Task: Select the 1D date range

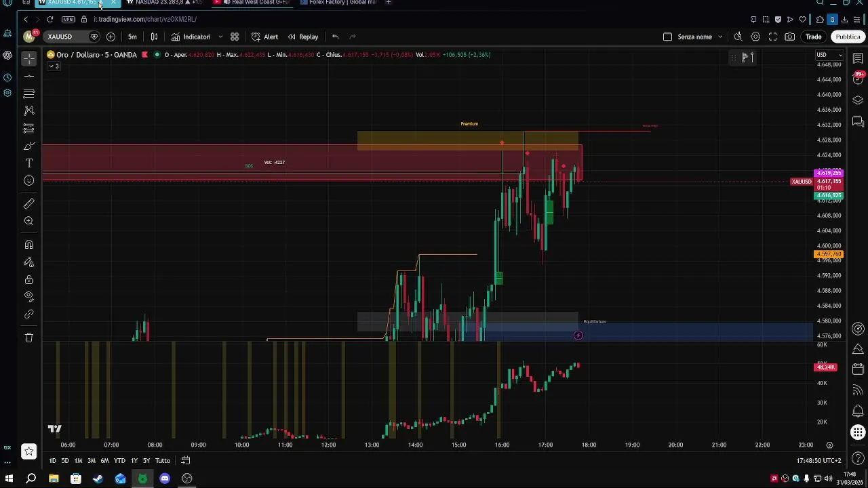Action: pos(52,461)
